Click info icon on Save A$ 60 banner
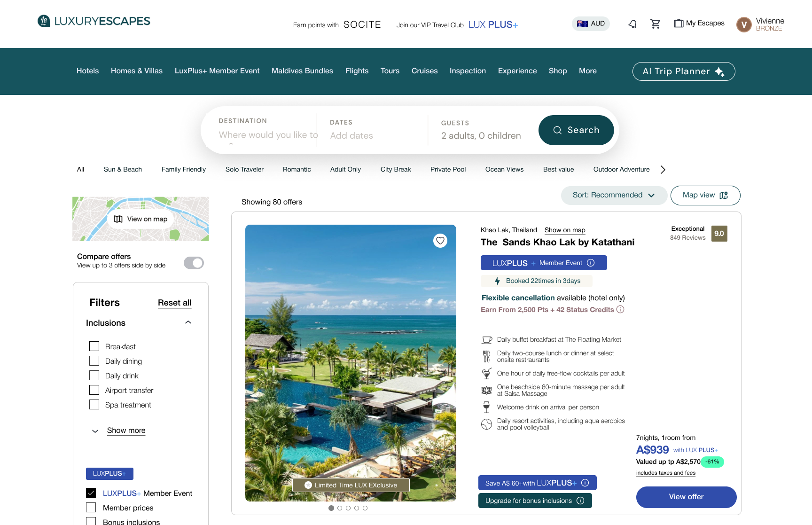The height and width of the screenshot is (525, 812). (x=585, y=483)
